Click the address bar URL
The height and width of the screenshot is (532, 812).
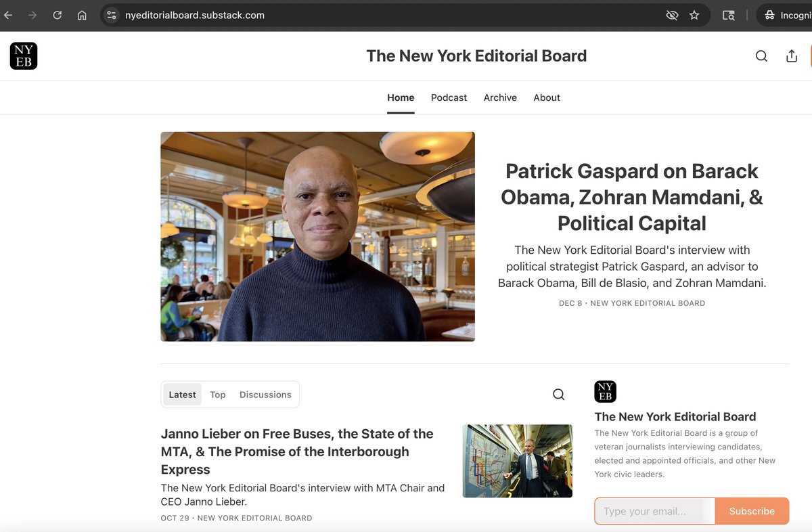pos(195,15)
